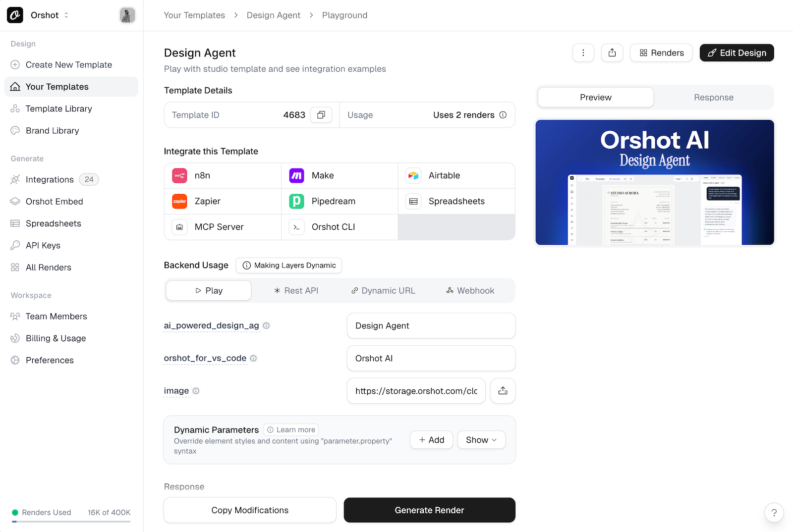The image size is (793, 532).
Task: Click the share template icon
Action: pyautogui.click(x=612, y=53)
